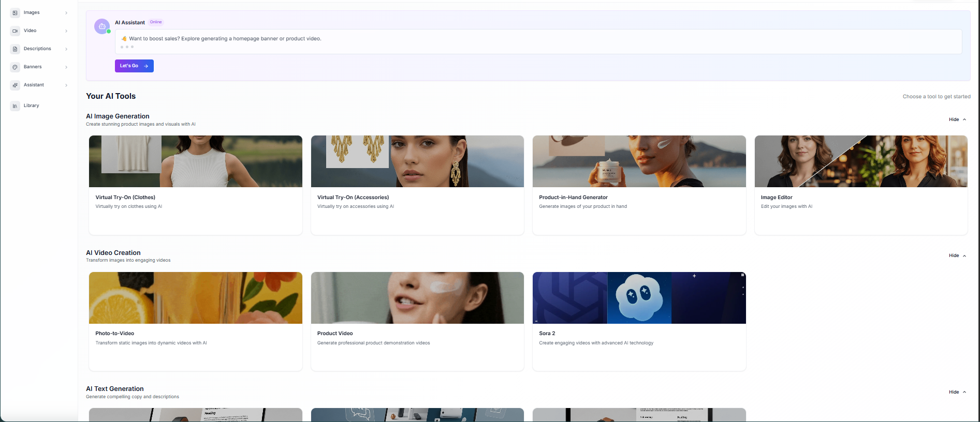Viewport: 980px width, 422px height.
Task: Open the Library sidebar item
Action: [x=39, y=106]
